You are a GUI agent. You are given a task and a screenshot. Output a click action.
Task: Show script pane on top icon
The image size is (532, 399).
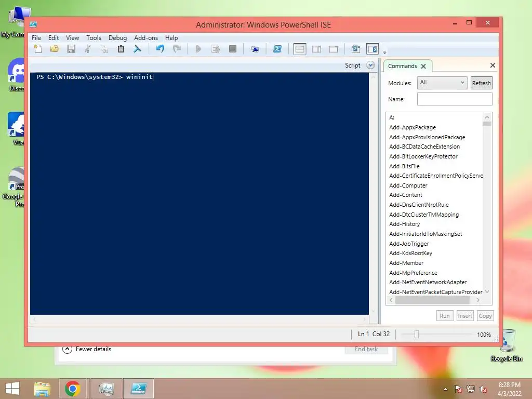coord(300,49)
